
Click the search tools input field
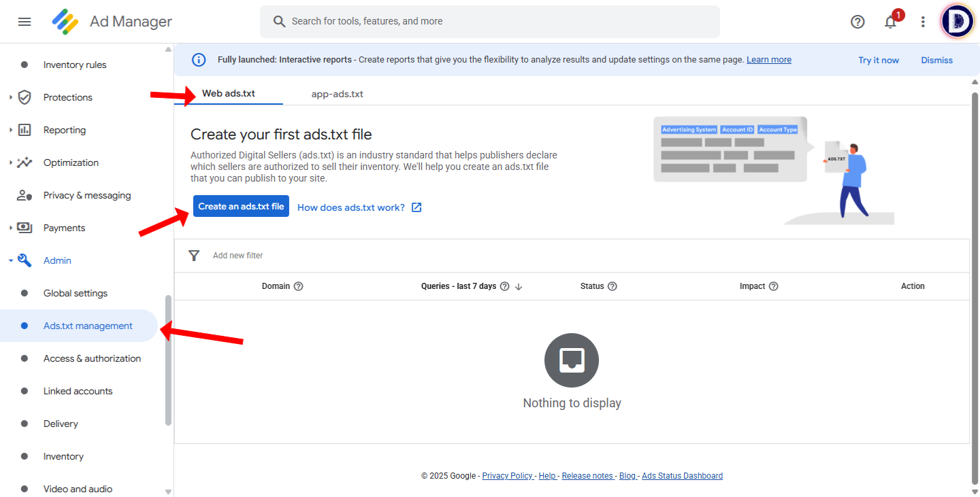490,22
